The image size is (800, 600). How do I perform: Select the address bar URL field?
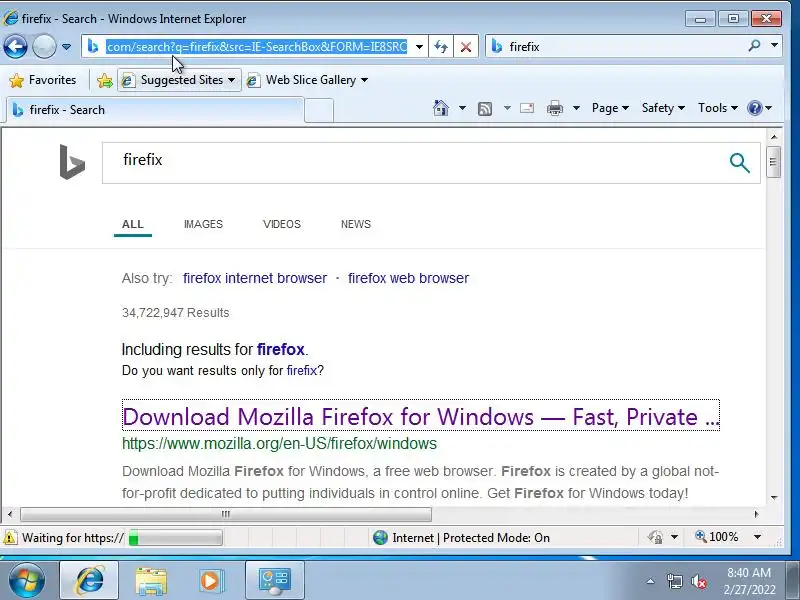tap(257, 46)
